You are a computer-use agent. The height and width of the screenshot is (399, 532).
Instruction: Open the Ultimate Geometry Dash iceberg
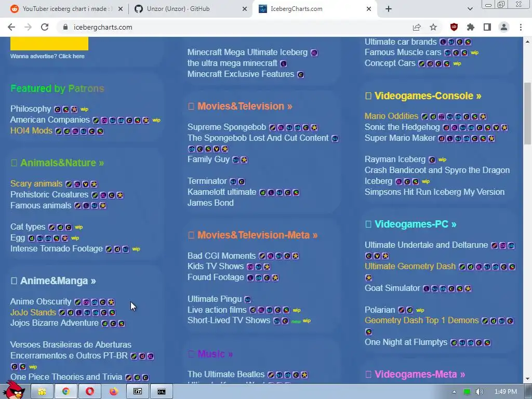[410, 267]
